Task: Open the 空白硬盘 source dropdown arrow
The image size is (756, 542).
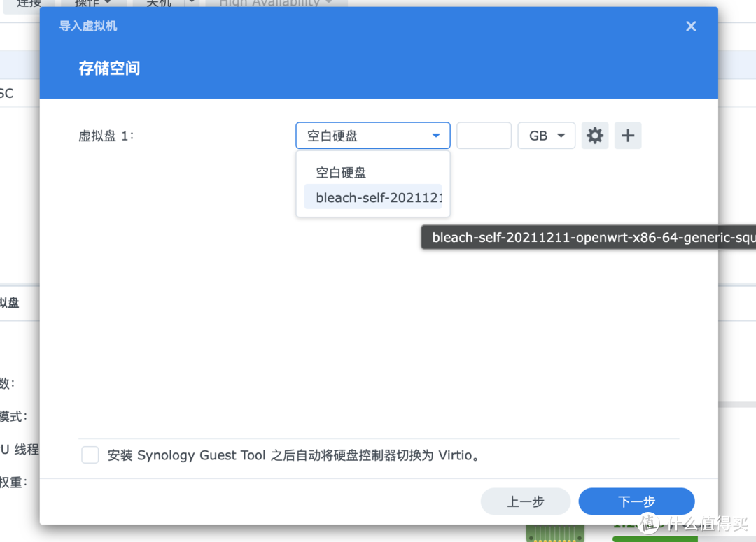Action: 435,135
